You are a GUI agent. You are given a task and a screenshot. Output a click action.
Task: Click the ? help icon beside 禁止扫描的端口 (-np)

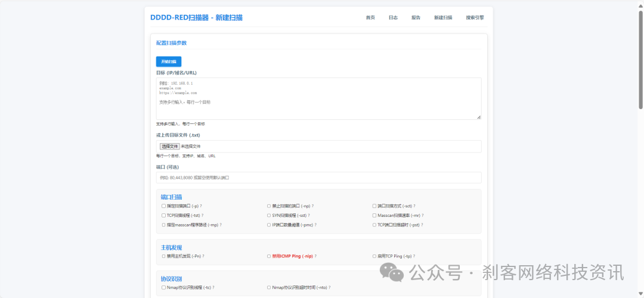312,206
